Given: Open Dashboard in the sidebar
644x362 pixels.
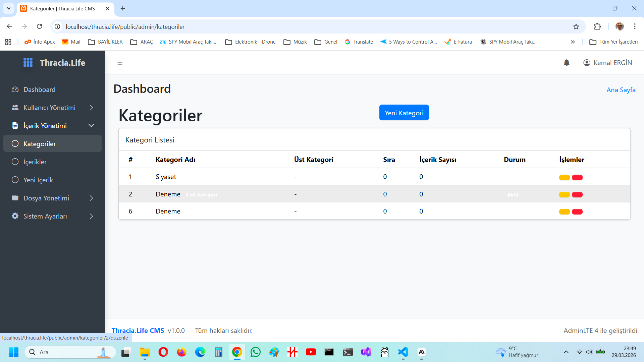Looking at the screenshot, I should coord(52,89).
